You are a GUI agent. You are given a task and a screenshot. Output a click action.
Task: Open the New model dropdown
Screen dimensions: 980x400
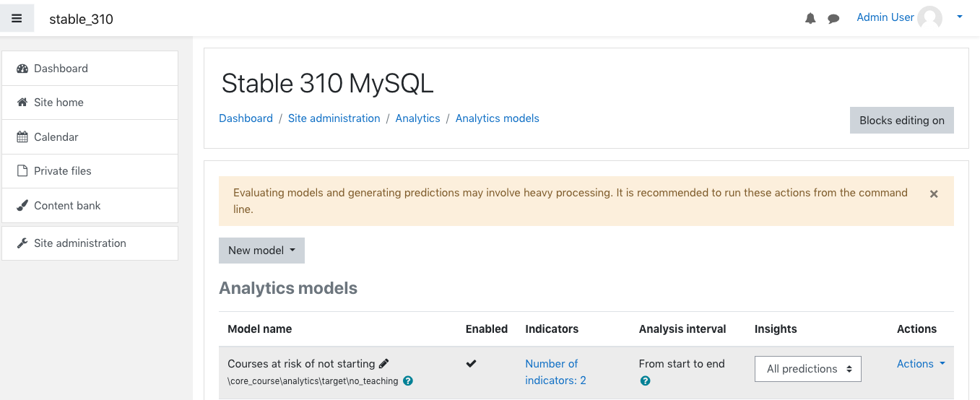(261, 251)
